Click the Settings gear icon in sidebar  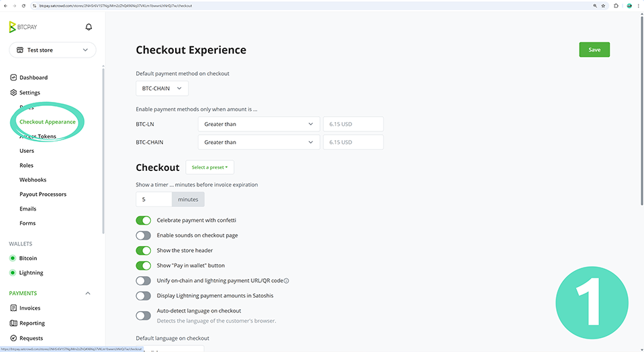click(x=13, y=93)
